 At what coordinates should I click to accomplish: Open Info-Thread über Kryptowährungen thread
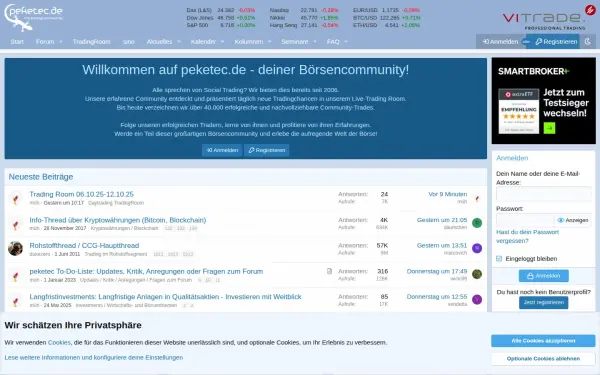coord(118,220)
